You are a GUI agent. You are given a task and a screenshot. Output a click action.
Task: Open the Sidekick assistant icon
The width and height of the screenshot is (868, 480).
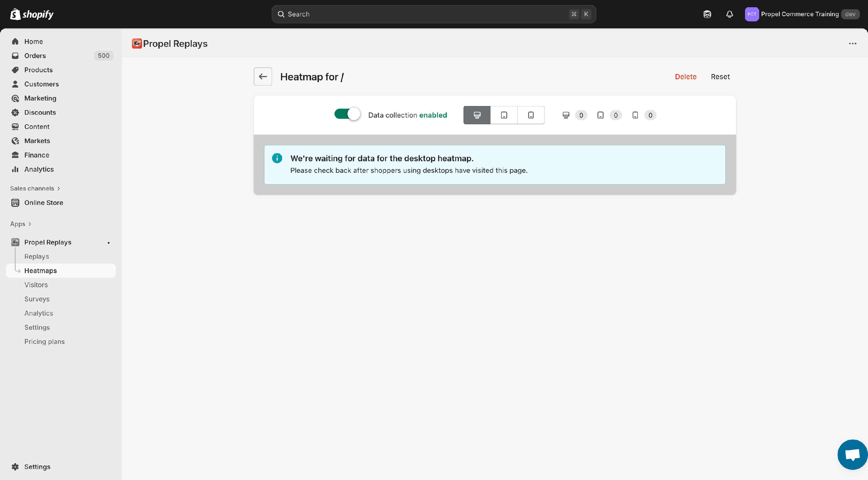(707, 14)
